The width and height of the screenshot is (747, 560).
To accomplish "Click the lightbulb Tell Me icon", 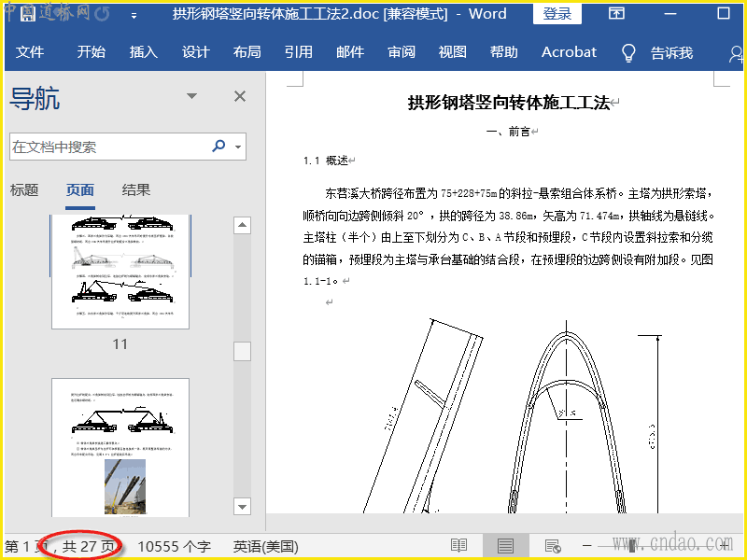I will pyautogui.click(x=628, y=52).
